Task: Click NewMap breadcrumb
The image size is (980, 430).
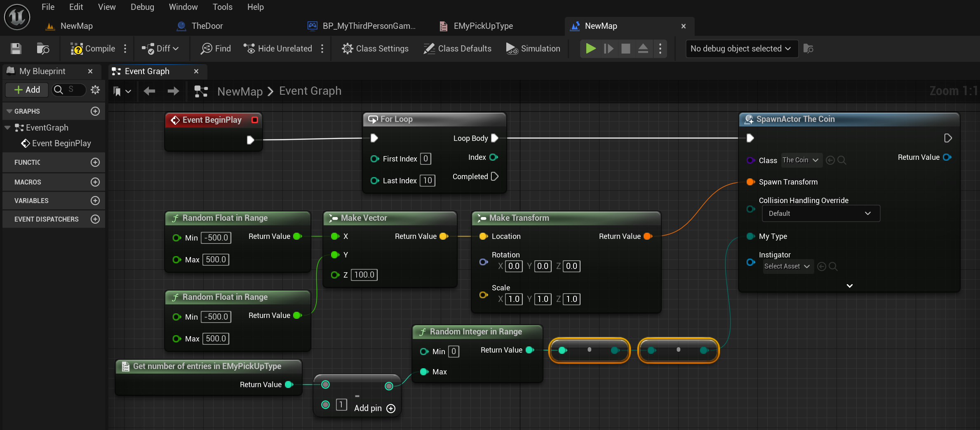Action: click(240, 91)
